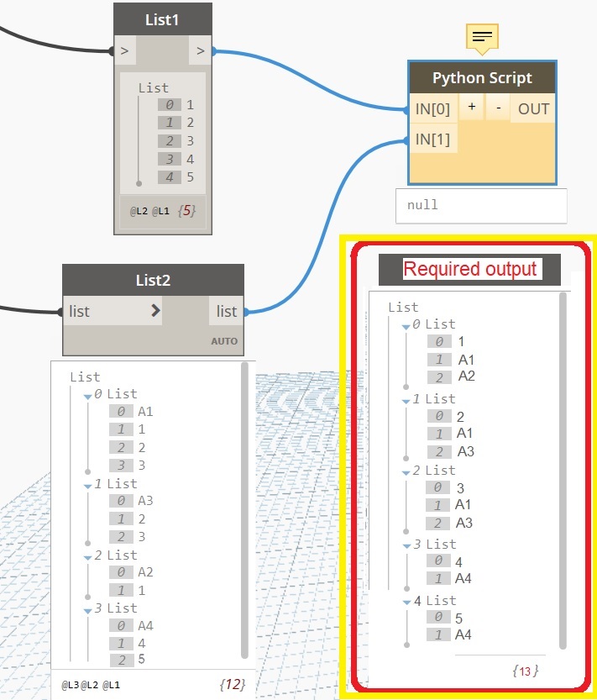
Task: Select item A4 in List2 sublist 3
Action: [x=145, y=625]
